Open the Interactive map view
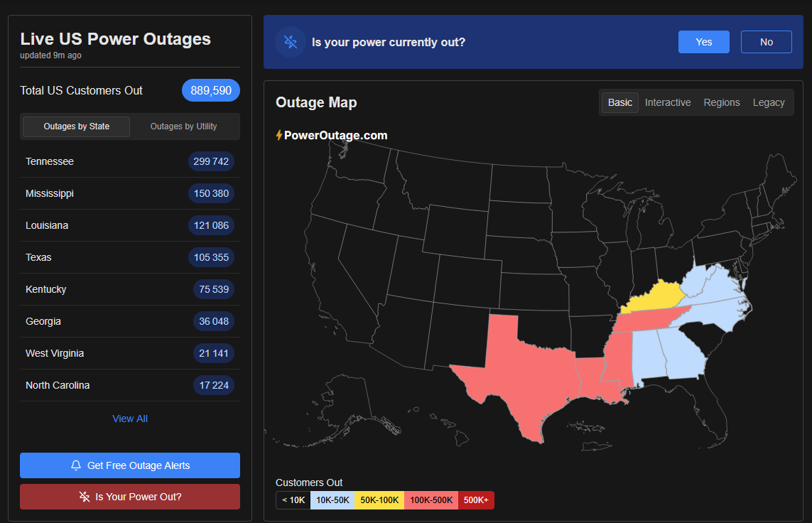This screenshot has height=523, width=812. 667,102
